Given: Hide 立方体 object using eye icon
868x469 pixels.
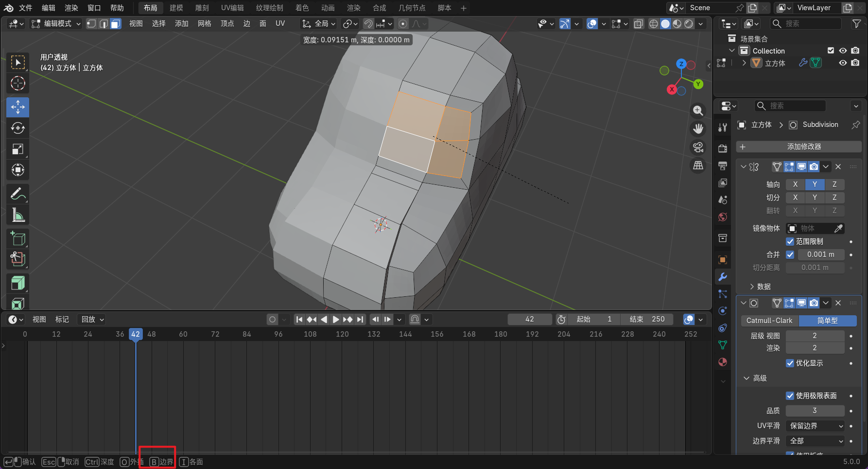Looking at the screenshot, I should coord(843,63).
